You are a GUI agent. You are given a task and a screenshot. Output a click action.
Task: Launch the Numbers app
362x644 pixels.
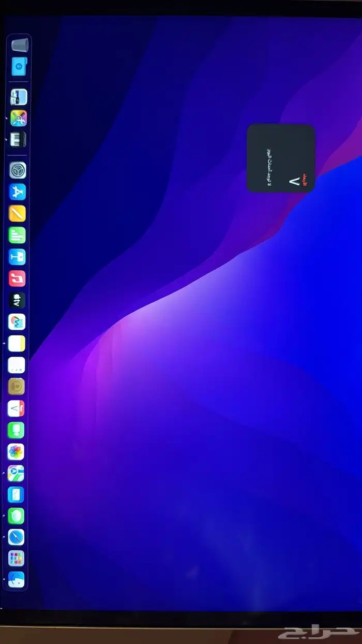pos(17,235)
